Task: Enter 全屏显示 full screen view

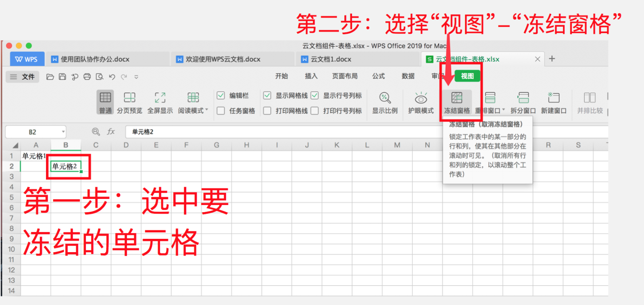Action: point(160,102)
